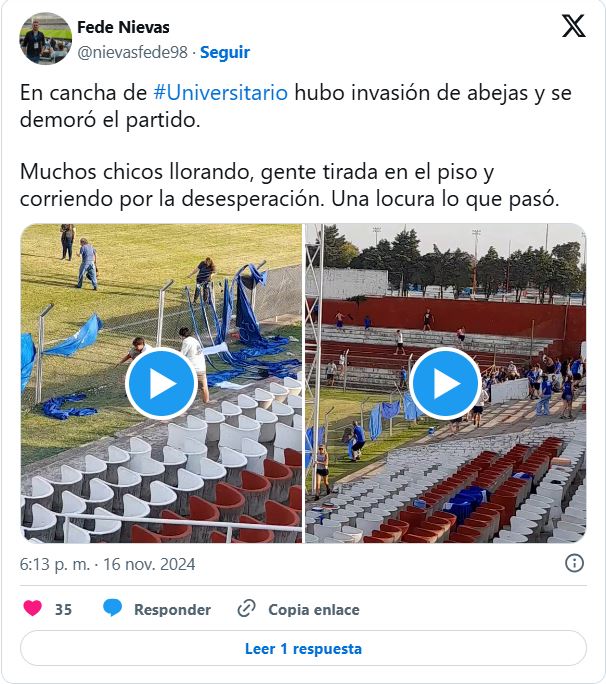606x684 pixels.
Task: Follow the account via Seguir
Action: pyautogui.click(x=225, y=52)
